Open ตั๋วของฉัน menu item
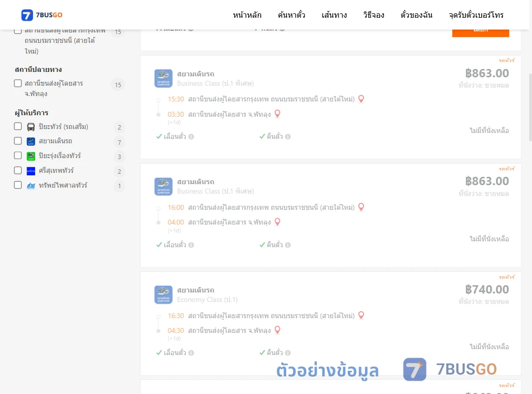This screenshot has height=394, width=532. pyautogui.click(x=416, y=15)
